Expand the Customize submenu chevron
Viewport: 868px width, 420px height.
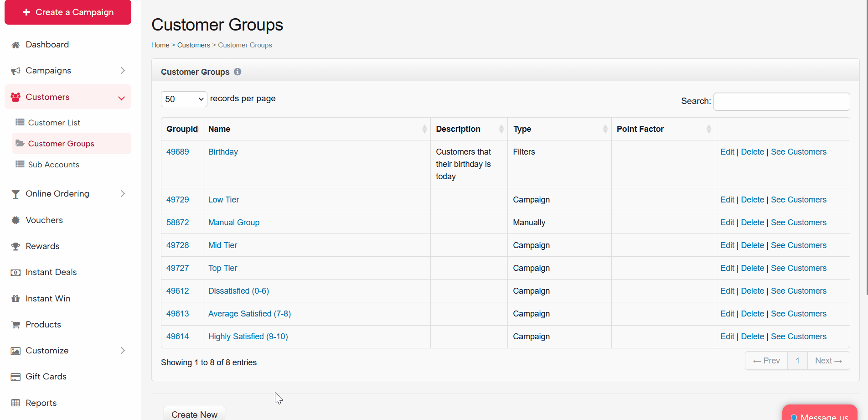click(123, 351)
